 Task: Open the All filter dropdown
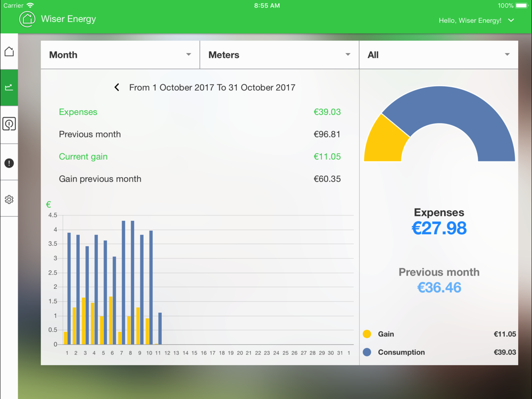pos(439,55)
